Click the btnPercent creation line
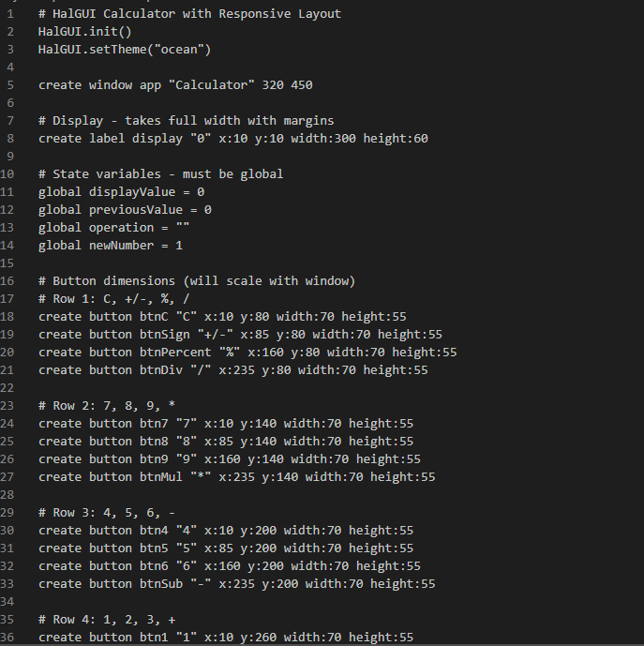The height and width of the screenshot is (646, 644). (x=247, y=353)
